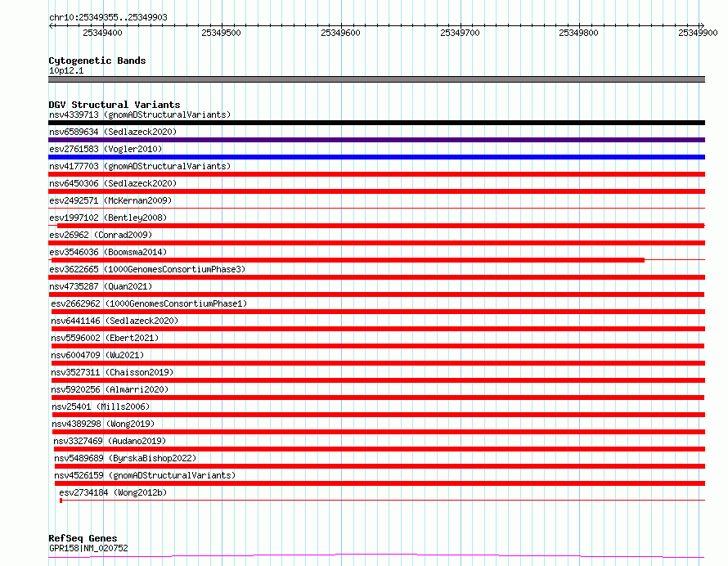728x566 pixels.
Task: Click the red bar under nsv4177703
Action: pos(376,174)
